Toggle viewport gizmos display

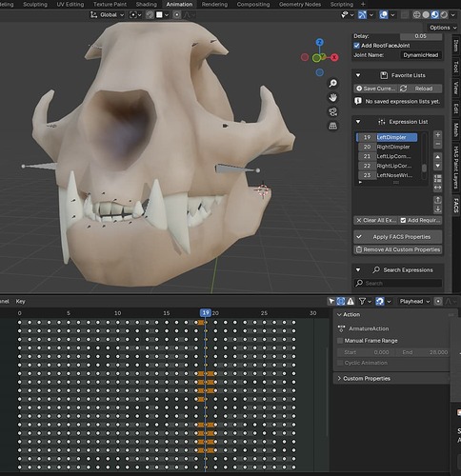(362, 15)
